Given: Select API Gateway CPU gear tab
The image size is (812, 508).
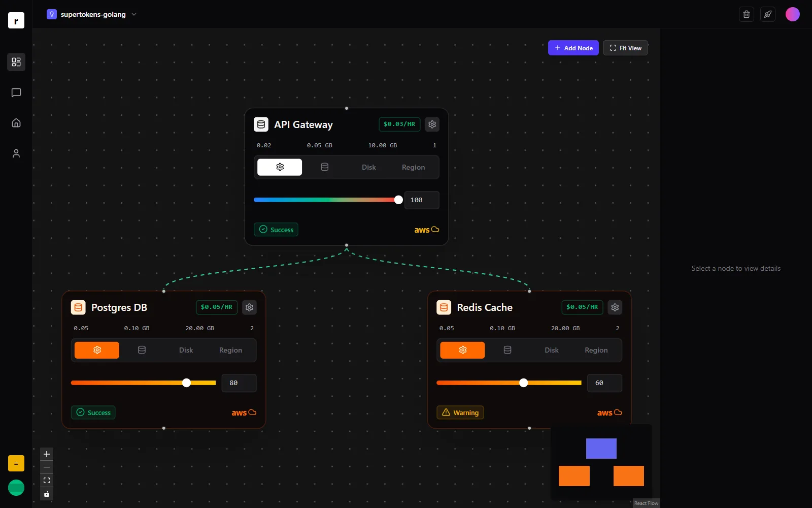Looking at the screenshot, I should tap(280, 167).
